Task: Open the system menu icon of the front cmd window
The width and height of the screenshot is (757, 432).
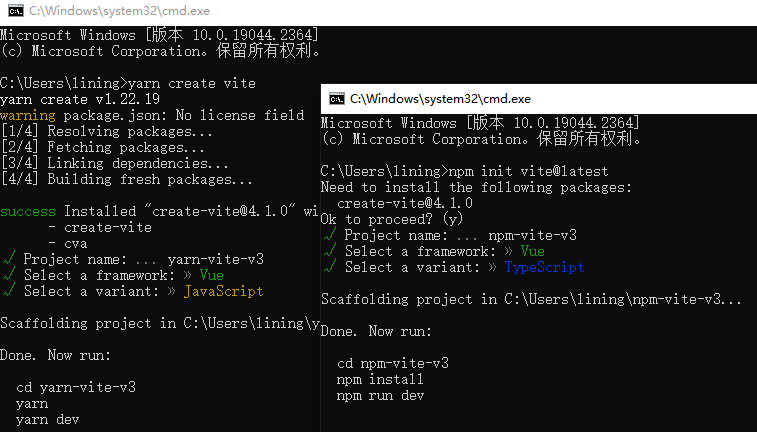Action: (337, 98)
